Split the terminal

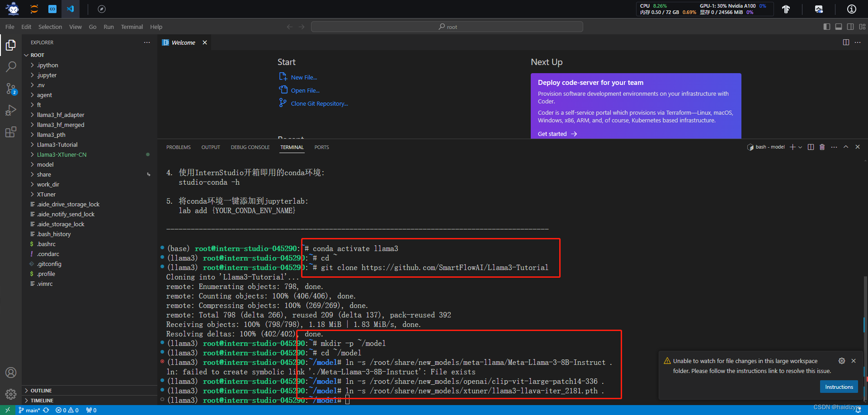pos(811,147)
